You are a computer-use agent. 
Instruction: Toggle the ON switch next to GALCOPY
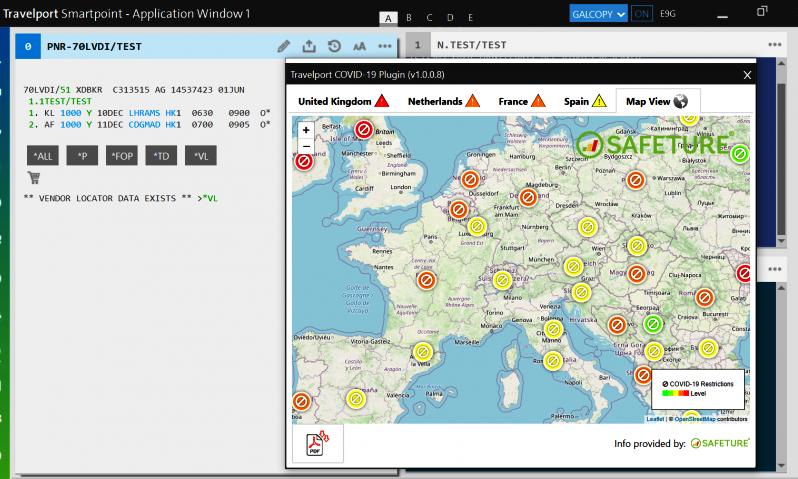tap(642, 14)
